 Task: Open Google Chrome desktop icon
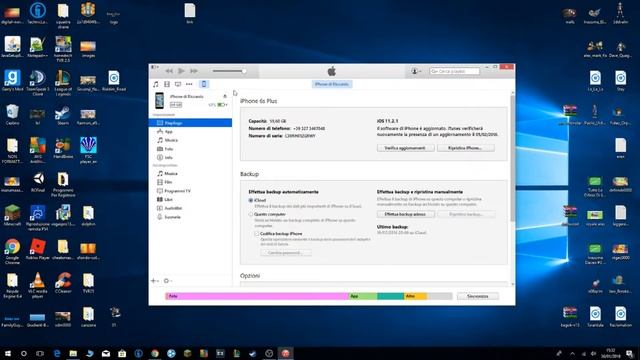[x=12, y=251]
